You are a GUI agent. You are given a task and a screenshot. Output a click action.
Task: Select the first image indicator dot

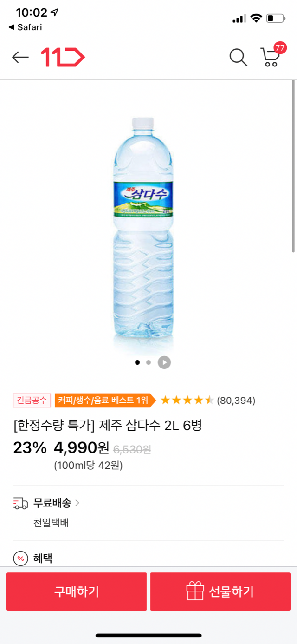pos(137,362)
